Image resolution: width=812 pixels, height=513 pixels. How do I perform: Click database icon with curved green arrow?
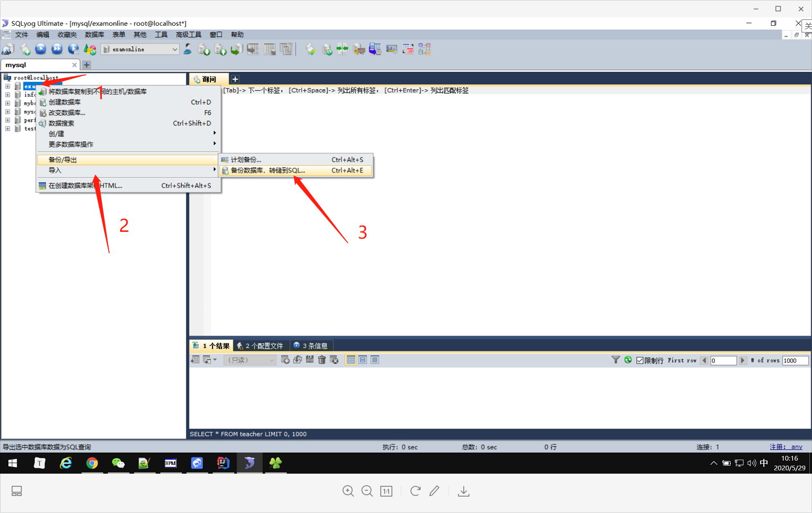coord(237,49)
